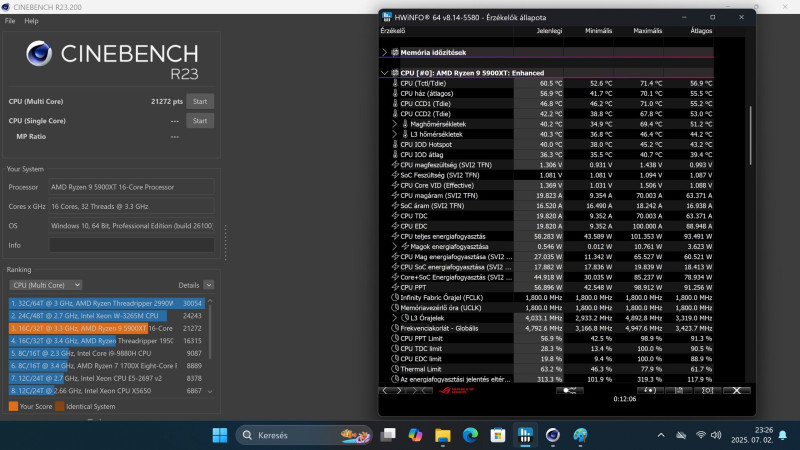Start the CPU (Single Core) benchmark
This screenshot has height=450, width=800.
point(200,121)
